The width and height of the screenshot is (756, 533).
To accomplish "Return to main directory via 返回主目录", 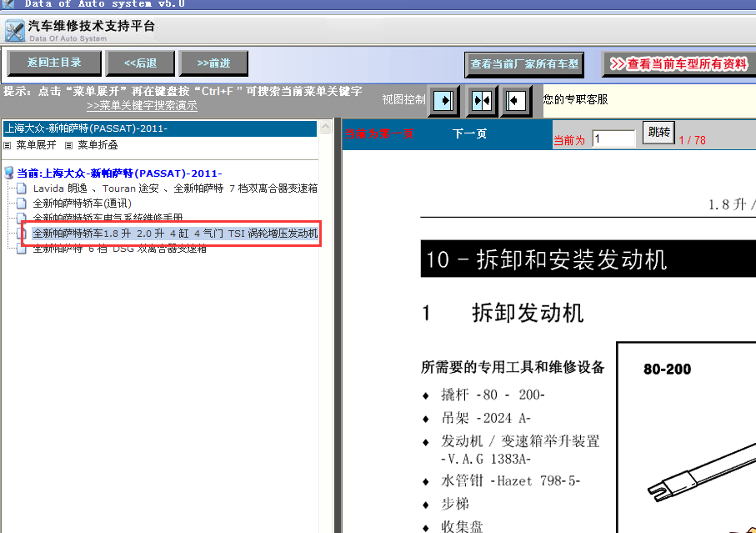I will [x=54, y=63].
